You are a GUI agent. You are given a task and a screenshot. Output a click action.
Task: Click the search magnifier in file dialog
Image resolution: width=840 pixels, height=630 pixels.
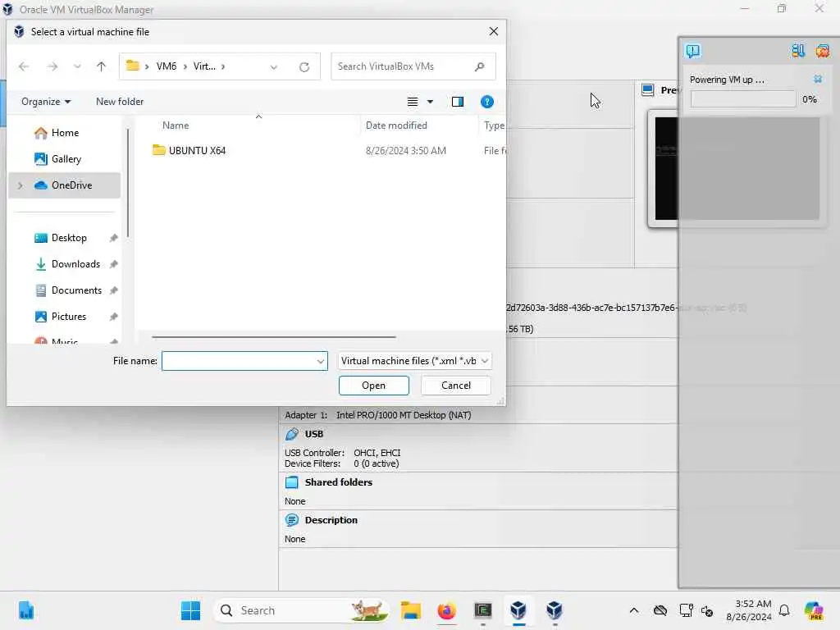tap(479, 66)
